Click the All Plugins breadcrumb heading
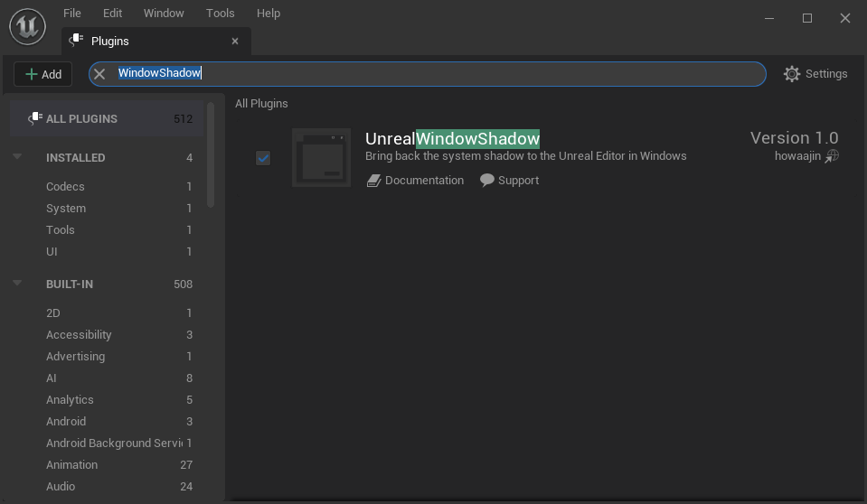 pos(261,103)
